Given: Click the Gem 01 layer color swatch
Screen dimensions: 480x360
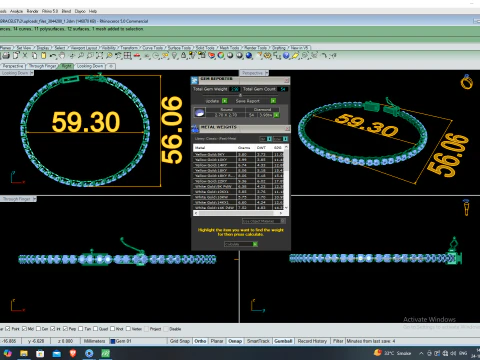Looking at the screenshot, I should (x=113, y=341).
